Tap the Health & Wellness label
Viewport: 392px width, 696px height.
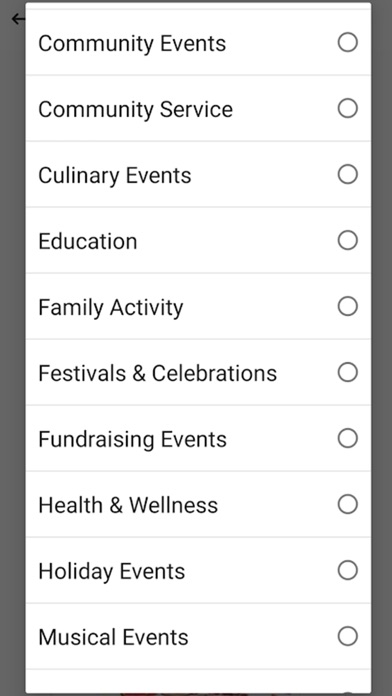128,505
